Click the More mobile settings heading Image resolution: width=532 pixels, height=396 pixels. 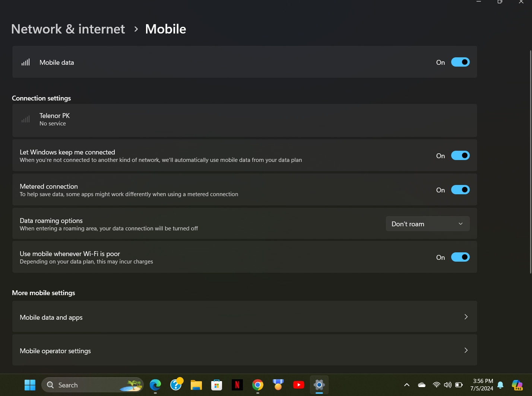[x=44, y=293]
